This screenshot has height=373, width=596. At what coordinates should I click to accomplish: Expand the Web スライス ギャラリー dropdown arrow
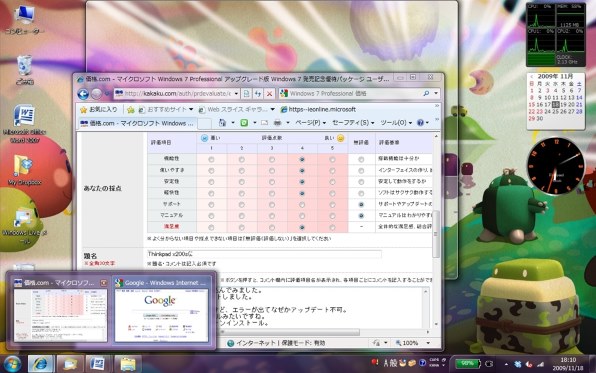coord(273,110)
